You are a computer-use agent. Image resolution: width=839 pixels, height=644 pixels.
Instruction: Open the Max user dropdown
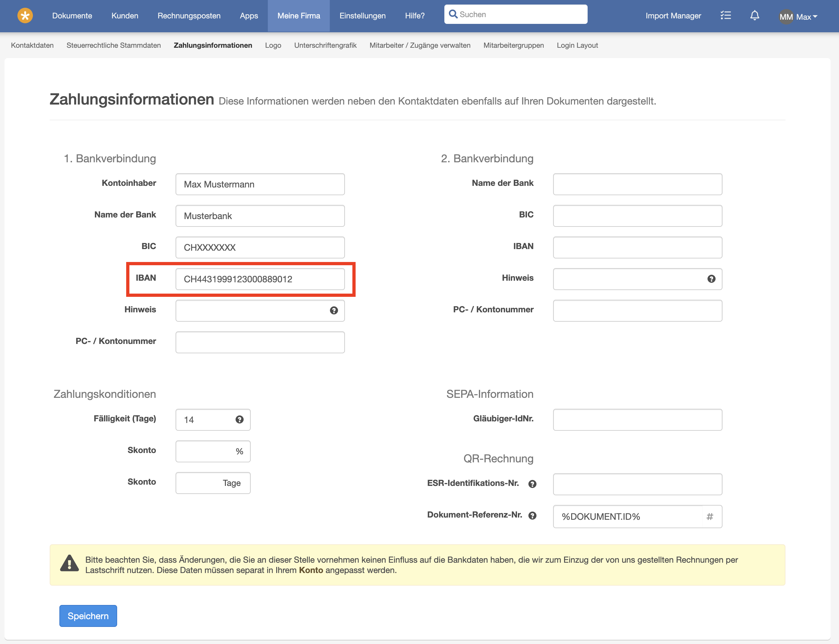(807, 16)
